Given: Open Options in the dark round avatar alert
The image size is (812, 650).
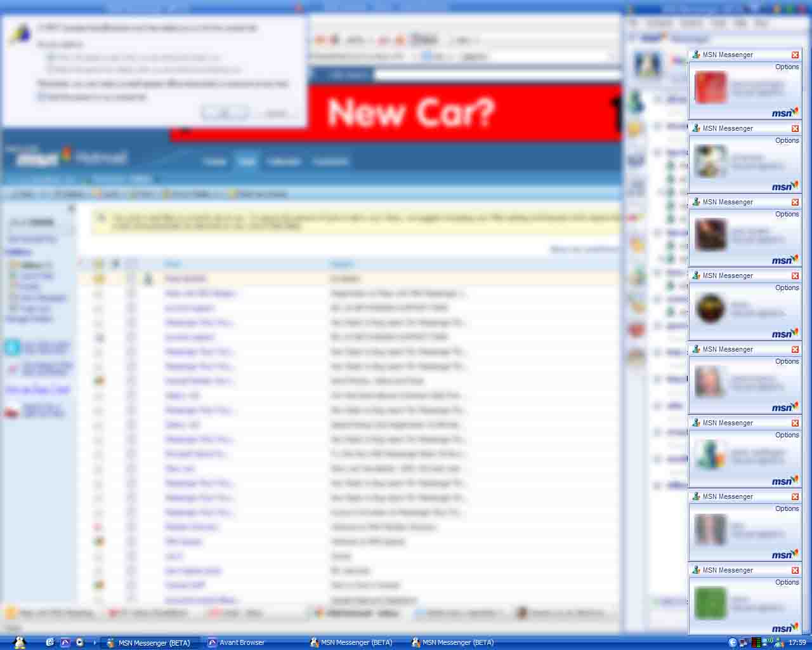Looking at the screenshot, I should pyautogui.click(x=787, y=288).
